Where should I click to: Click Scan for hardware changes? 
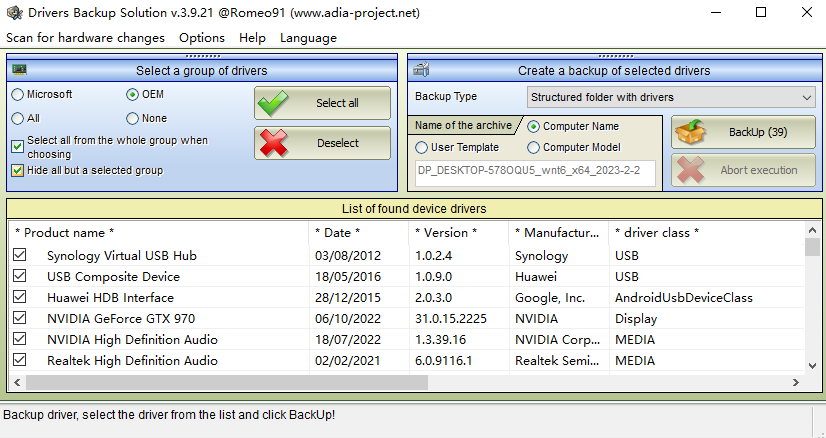(x=85, y=38)
